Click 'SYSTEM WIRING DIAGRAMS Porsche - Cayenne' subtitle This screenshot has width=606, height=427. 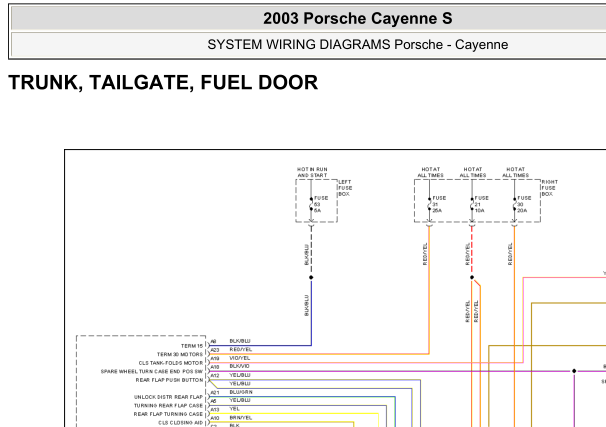tap(357, 44)
